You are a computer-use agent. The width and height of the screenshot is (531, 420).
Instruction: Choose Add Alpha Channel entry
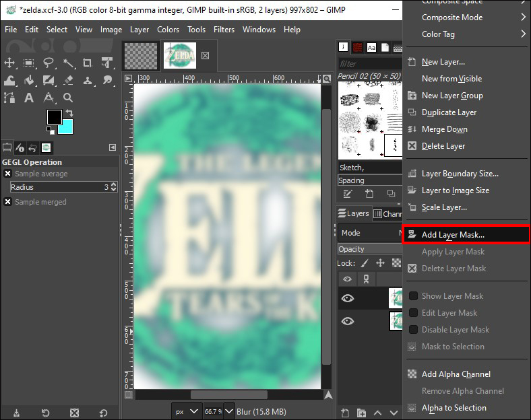tap(456, 374)
